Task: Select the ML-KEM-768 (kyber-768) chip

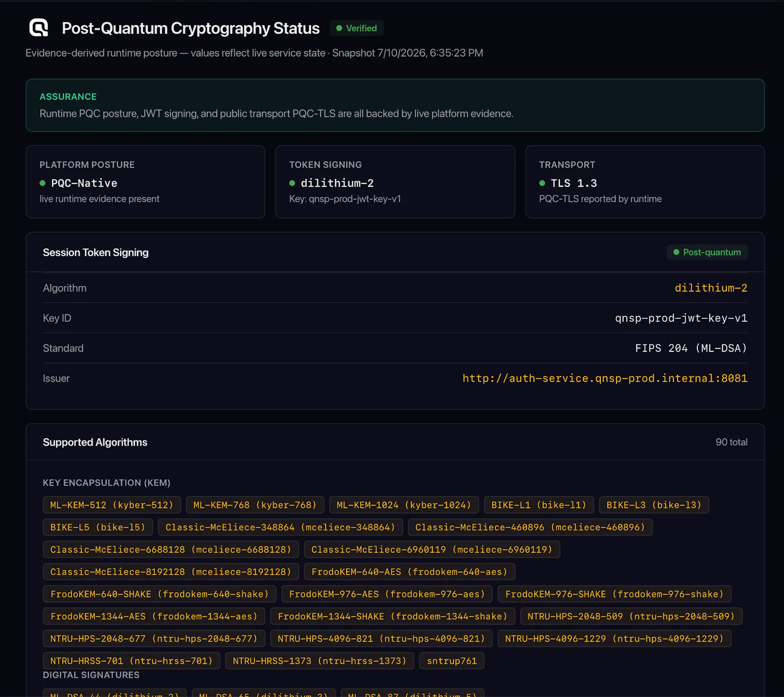Action: point(255,505)
